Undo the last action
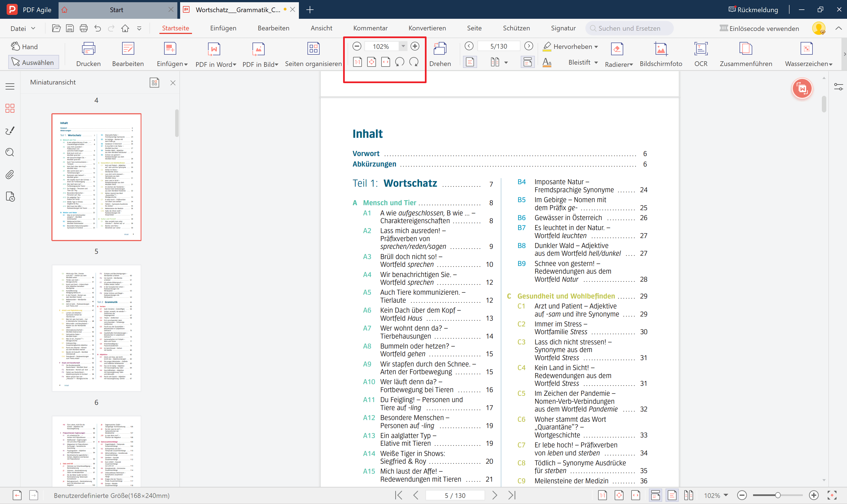This screenshot has width=847, height=504. pyautogui.click(x=98, y=28)
